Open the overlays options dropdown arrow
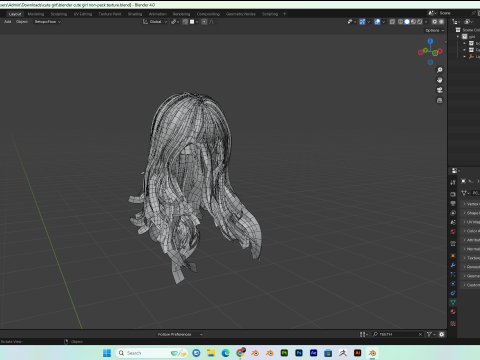Screen dimensions: 480x360 point(384,22)
